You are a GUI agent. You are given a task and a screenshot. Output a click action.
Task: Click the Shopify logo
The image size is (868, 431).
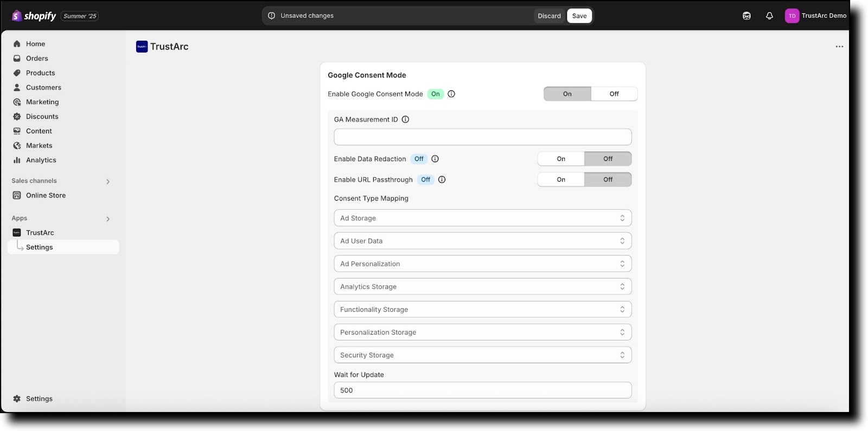coord(34,16)
